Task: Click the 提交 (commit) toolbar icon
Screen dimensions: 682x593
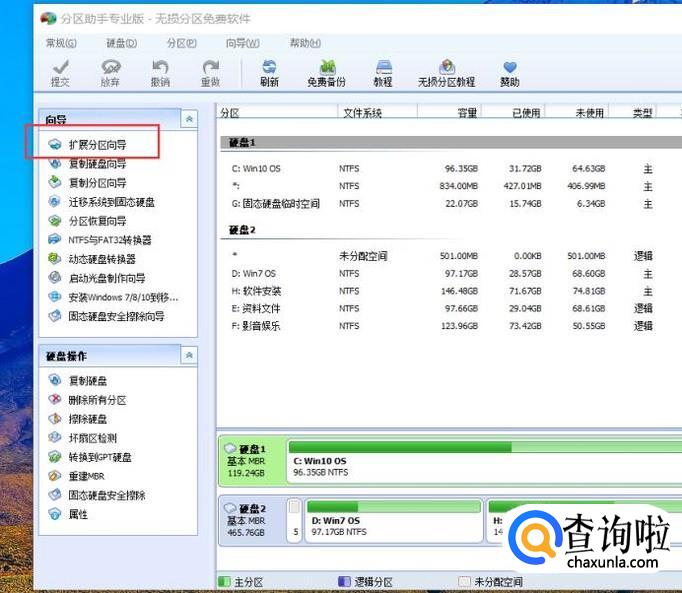Action: click(x=60, y=73)
